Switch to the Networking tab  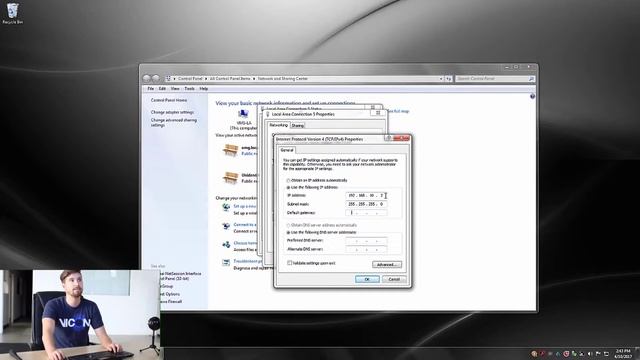[x=279, y=125]
